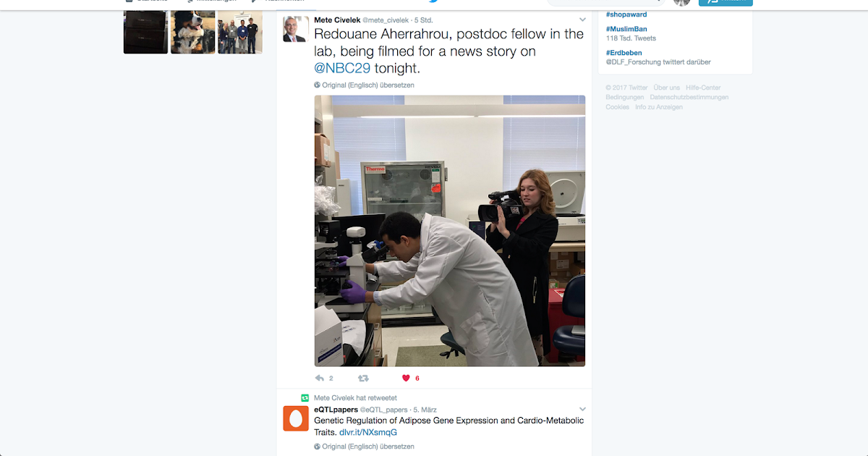
Task: Retweet the Redouane Aherrahrou lab tweet
Action: tap(363, 378)
